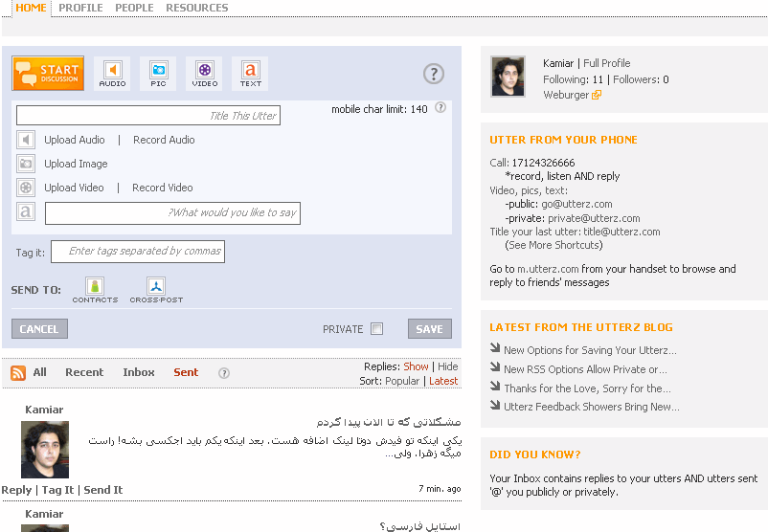Click Send It on the first utter
Screen dimensions: 768x532
point(103,490)
